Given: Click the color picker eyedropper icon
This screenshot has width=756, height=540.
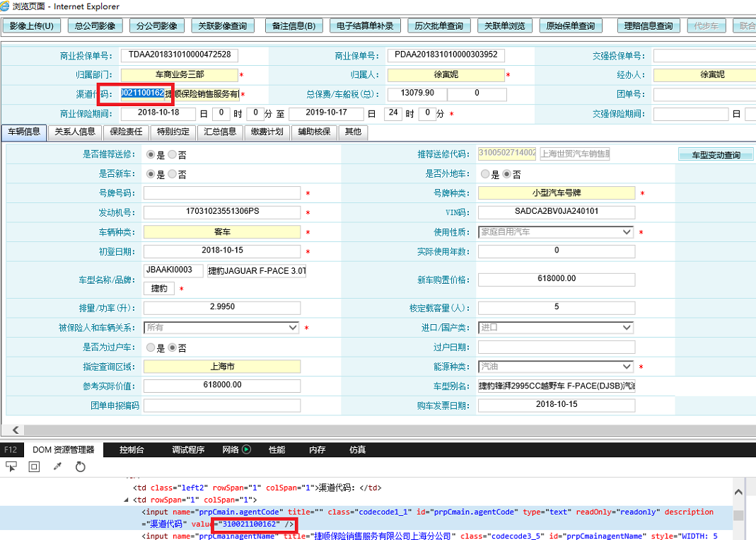Looking at the screenshot, I should pos(57,467).
